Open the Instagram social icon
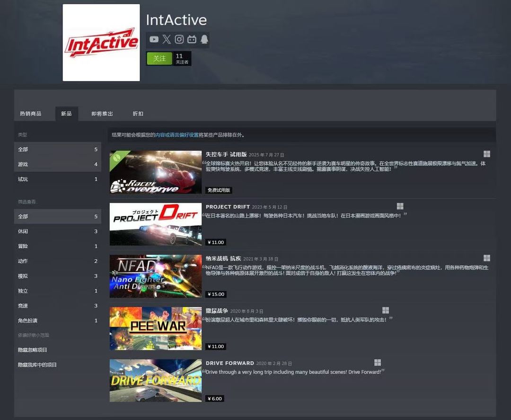This screenshot has width=511, height=420. (179, 39)
